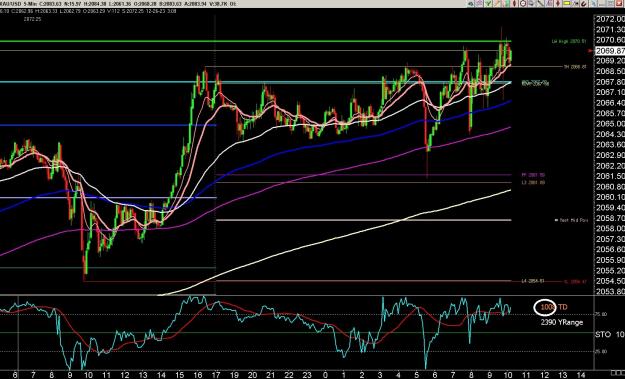Click the 21 hour mark on time axis

click(x=270, y=375)
